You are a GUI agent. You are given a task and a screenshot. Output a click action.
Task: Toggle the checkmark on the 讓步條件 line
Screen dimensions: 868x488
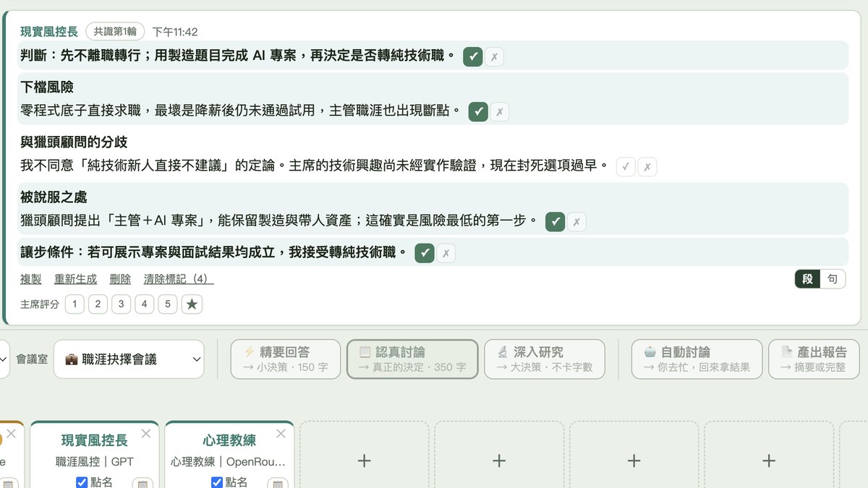tap(425, 253)
